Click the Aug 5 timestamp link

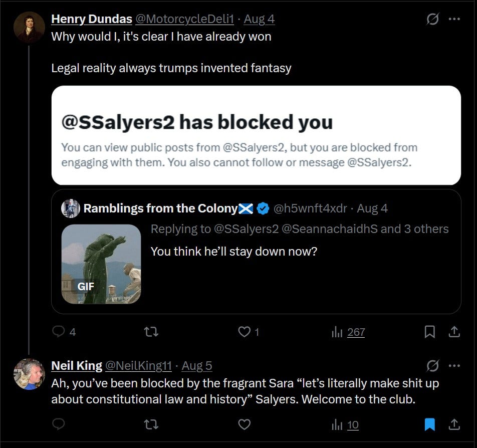tap(196, 365)
